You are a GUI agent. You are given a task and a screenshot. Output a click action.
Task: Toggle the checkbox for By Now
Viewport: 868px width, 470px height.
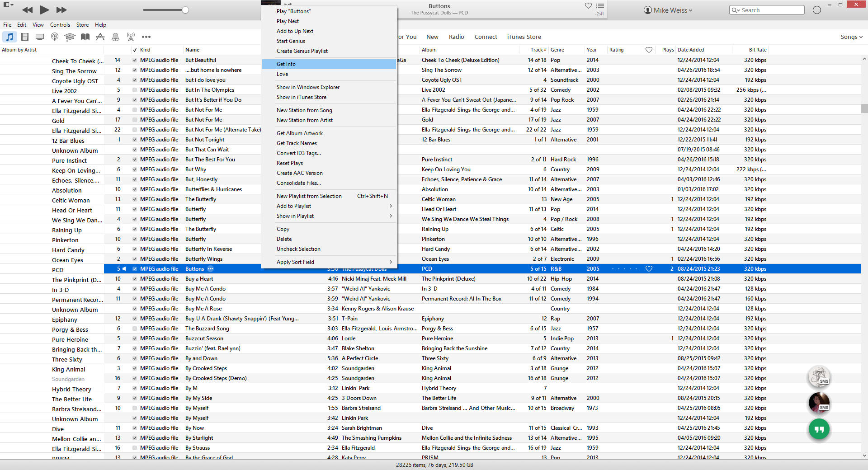click(135, 428)
